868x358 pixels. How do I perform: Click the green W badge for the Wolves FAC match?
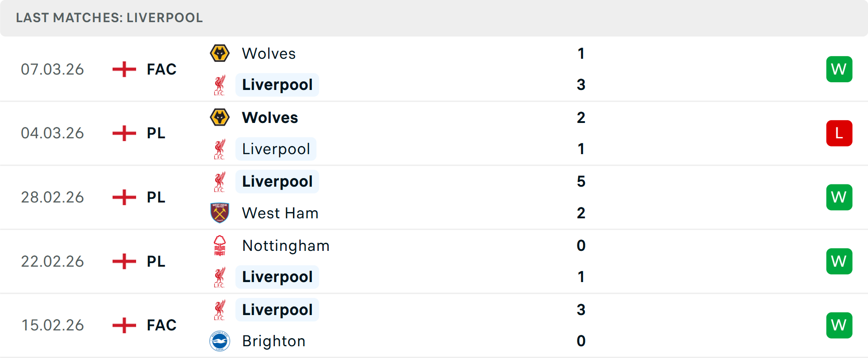(839, 69)
